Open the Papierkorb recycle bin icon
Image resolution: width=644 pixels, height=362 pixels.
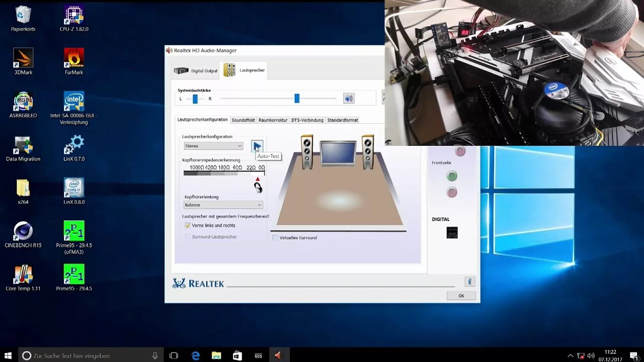[x=23, y=15]
